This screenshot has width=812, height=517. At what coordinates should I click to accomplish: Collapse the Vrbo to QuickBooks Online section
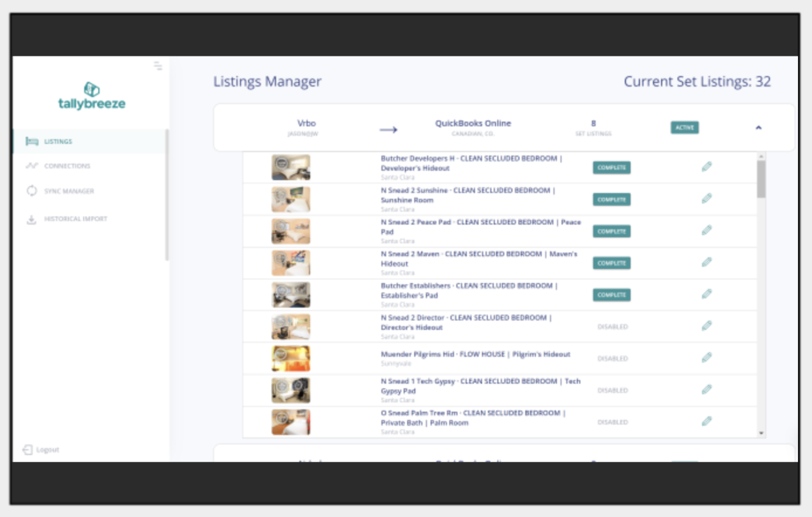(x=758, y=128)
